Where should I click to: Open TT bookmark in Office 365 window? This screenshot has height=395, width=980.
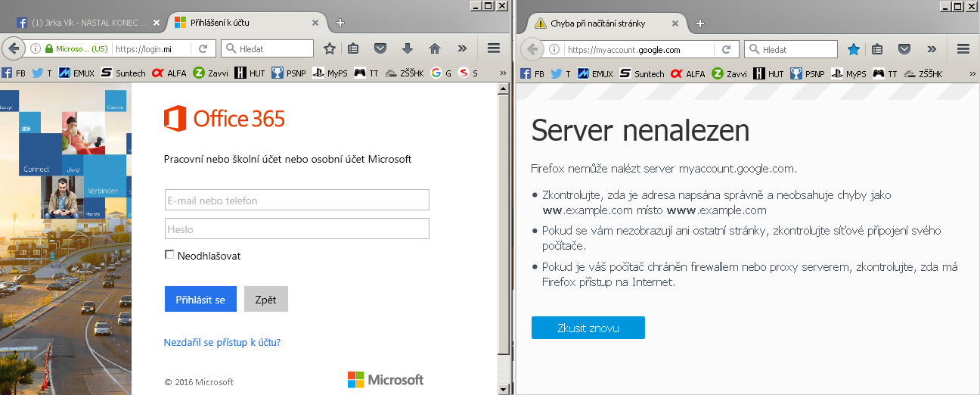(x=367, y=73)
